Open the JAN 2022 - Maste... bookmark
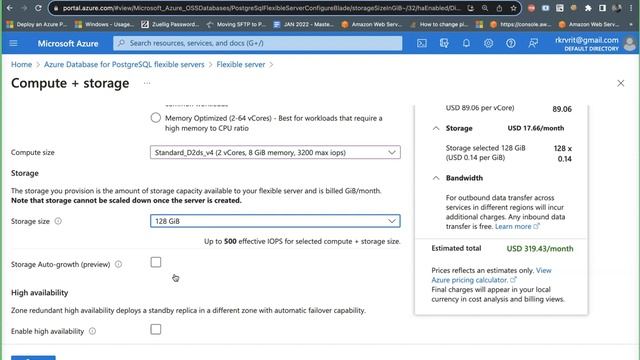640x360 pixels. [303, 24]
